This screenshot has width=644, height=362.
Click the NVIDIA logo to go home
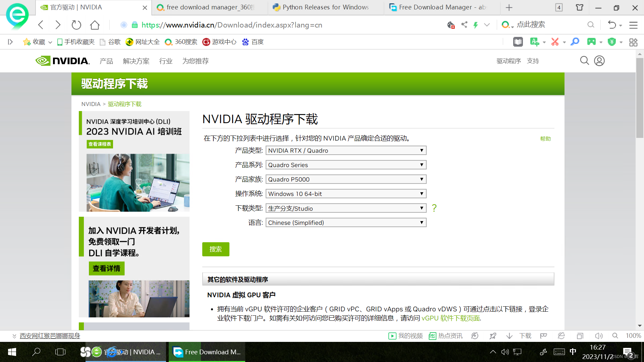(62, 61)
